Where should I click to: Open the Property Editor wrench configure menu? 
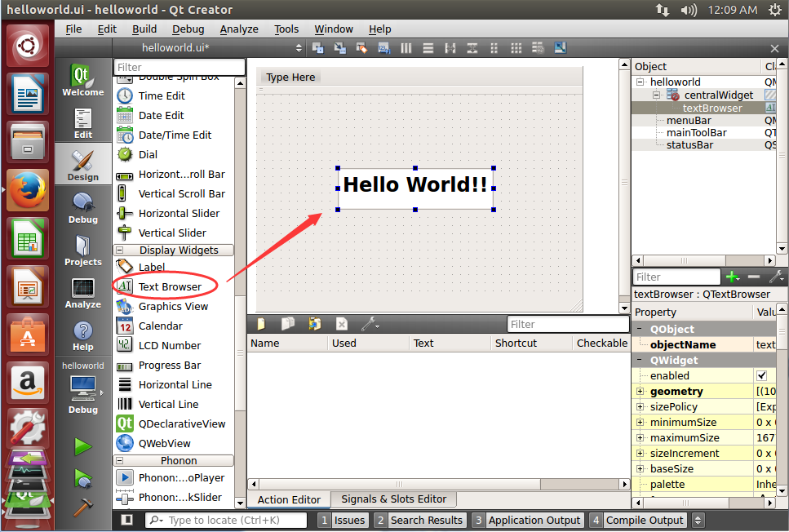click(776, 277)
